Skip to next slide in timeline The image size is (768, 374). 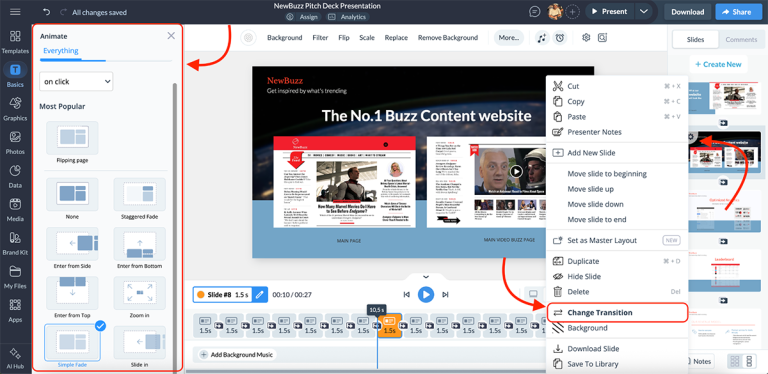445,295
